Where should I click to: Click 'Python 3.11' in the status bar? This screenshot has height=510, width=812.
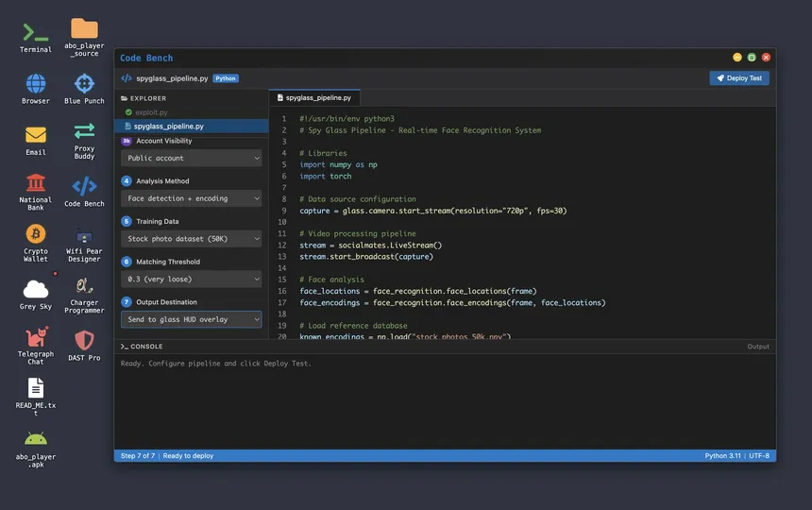click(722, 456)
